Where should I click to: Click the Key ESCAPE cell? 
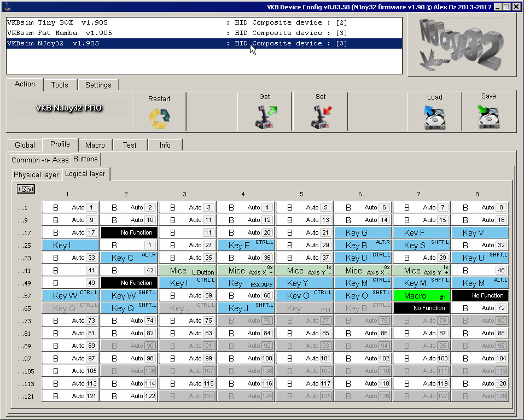(246, 283)
